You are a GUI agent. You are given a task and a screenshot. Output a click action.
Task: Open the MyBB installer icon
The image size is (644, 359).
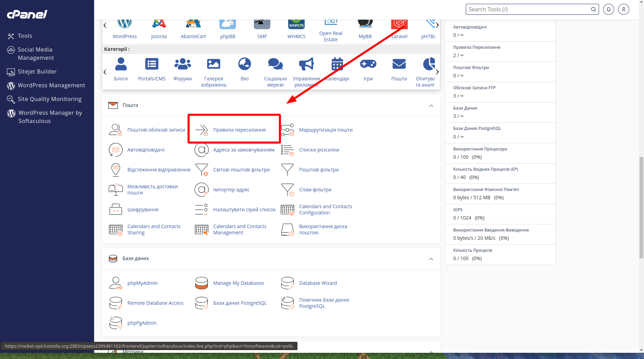[365, 24]
